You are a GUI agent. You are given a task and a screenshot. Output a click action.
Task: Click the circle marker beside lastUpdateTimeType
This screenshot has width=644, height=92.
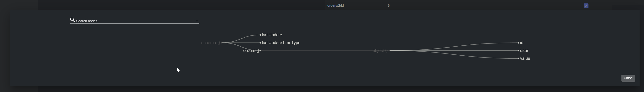[x=260, y=43]
